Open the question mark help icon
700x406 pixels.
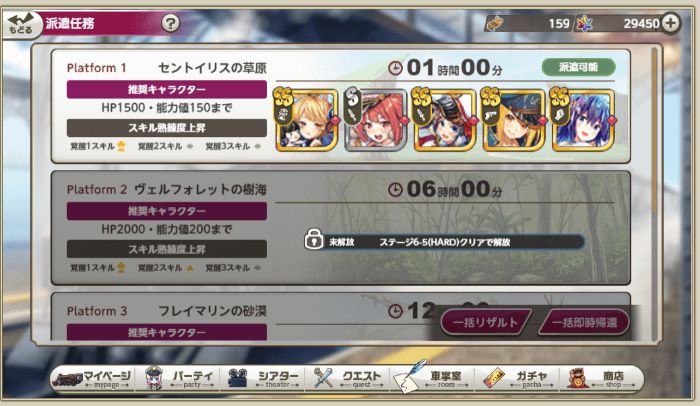170,23
